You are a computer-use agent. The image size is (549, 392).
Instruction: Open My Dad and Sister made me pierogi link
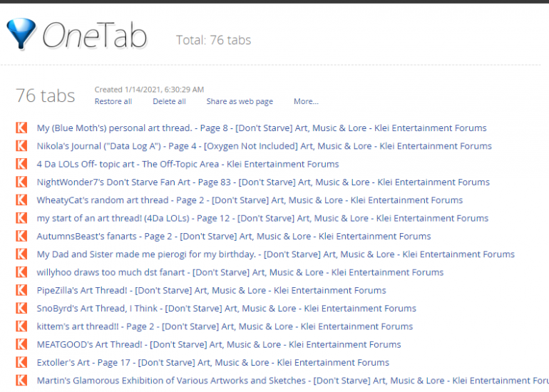tap(275, 254)
